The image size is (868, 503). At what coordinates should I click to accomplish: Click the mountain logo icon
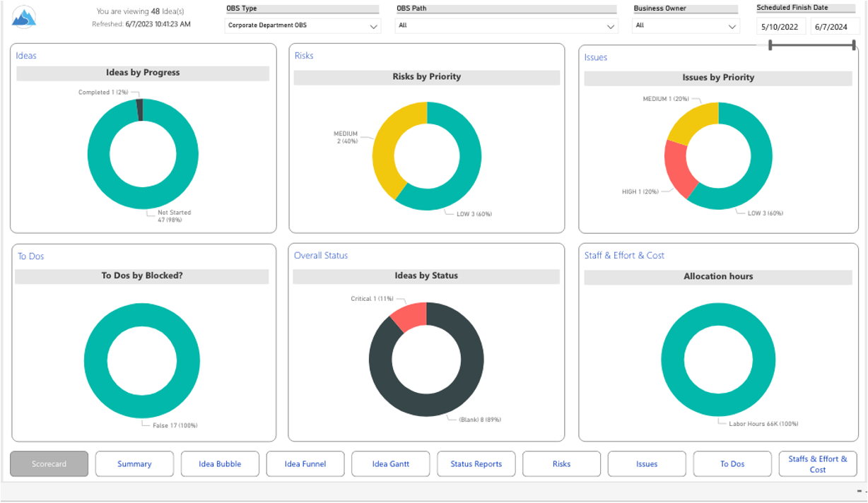[23, 17]
